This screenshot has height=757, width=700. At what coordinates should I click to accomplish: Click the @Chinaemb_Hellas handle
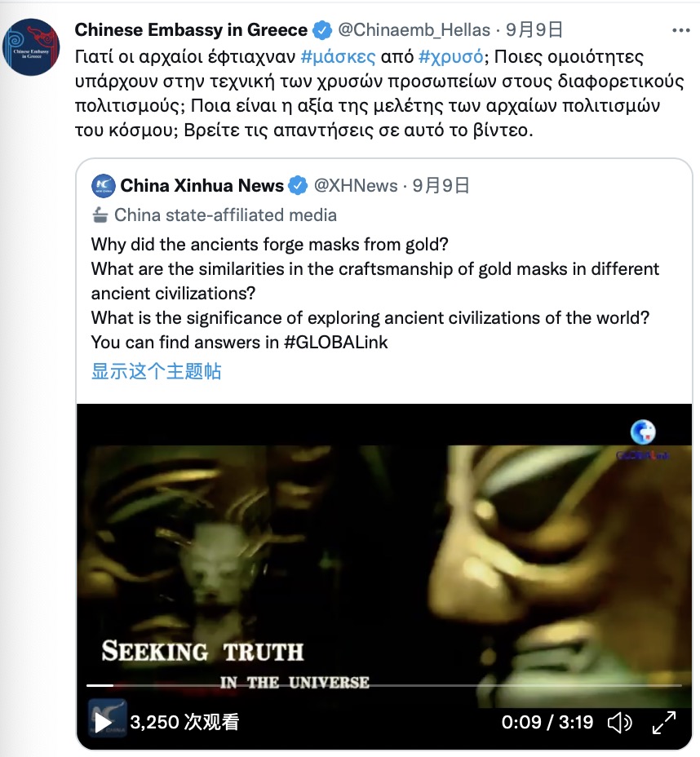[414, 30]
